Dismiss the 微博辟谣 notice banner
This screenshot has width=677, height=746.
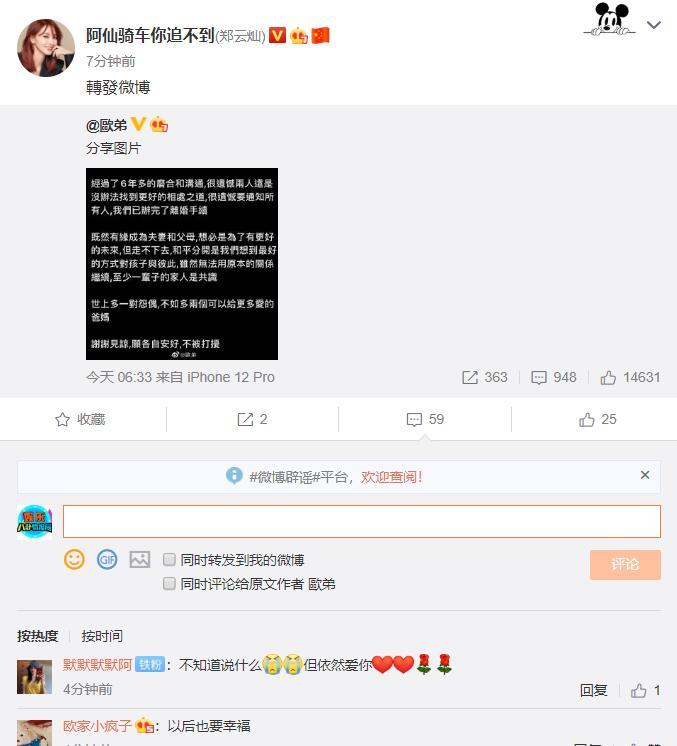(x=645, y=475)
